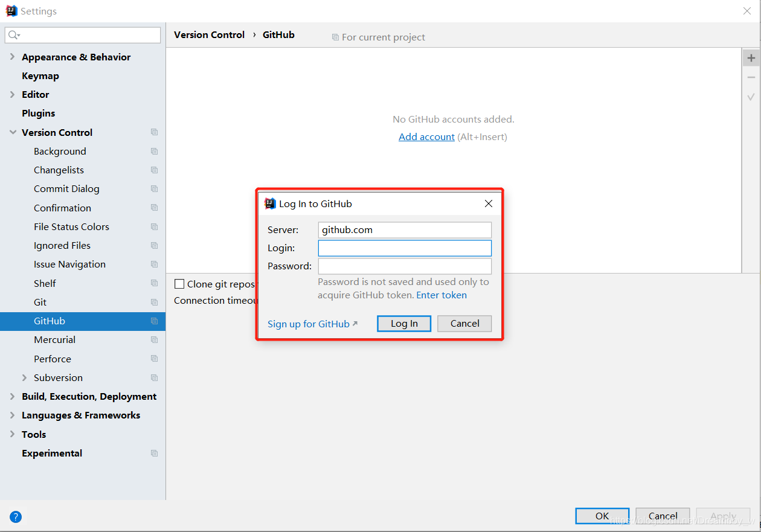Focus the Server input field
The width and height of the screenshot is (761, 532).
[x=405, y=230]
